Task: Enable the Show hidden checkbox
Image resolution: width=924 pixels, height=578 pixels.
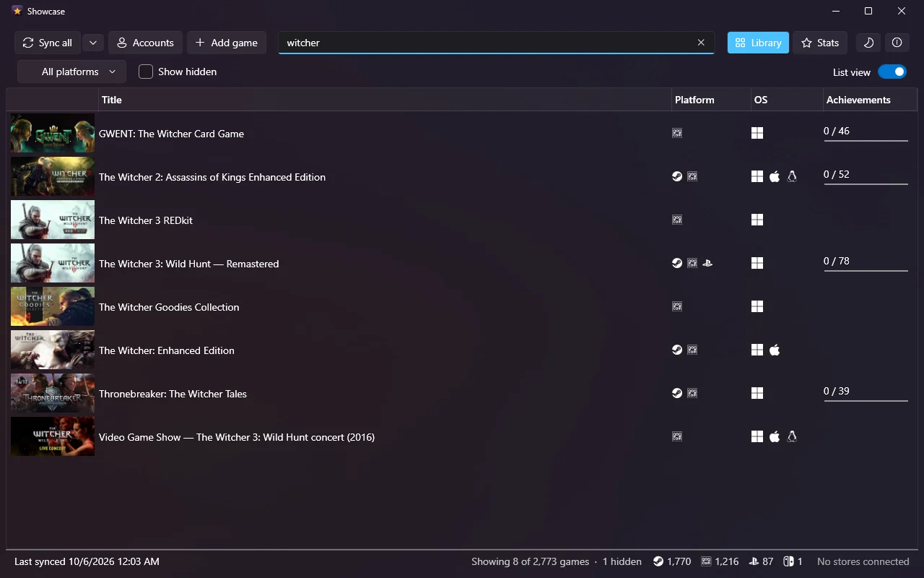Action: (146, 72)
